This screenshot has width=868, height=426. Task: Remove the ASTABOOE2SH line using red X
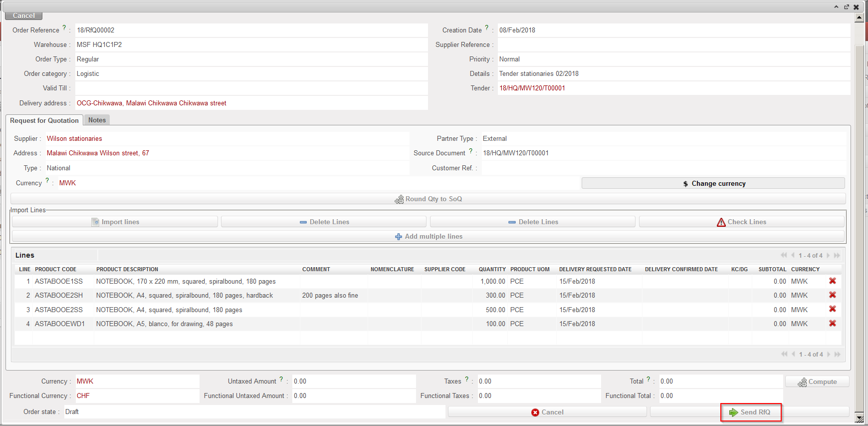coord(832,295)
